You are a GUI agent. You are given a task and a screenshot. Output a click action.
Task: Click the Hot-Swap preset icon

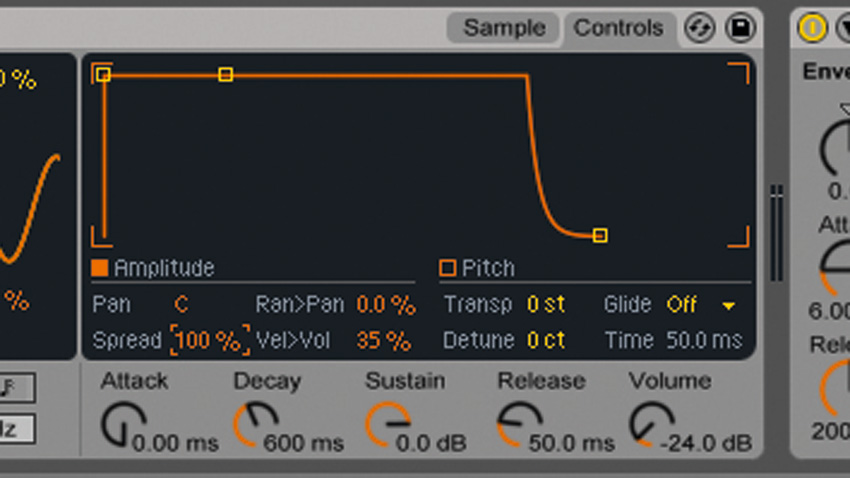click(698, 28)
